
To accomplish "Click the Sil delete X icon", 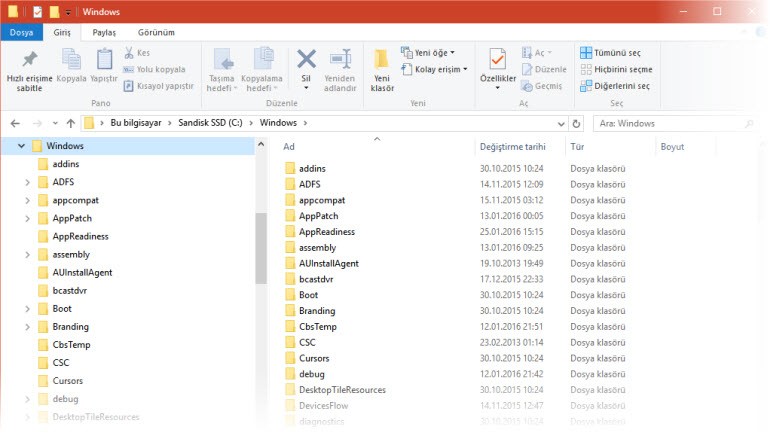I will [x=306, y=59].
